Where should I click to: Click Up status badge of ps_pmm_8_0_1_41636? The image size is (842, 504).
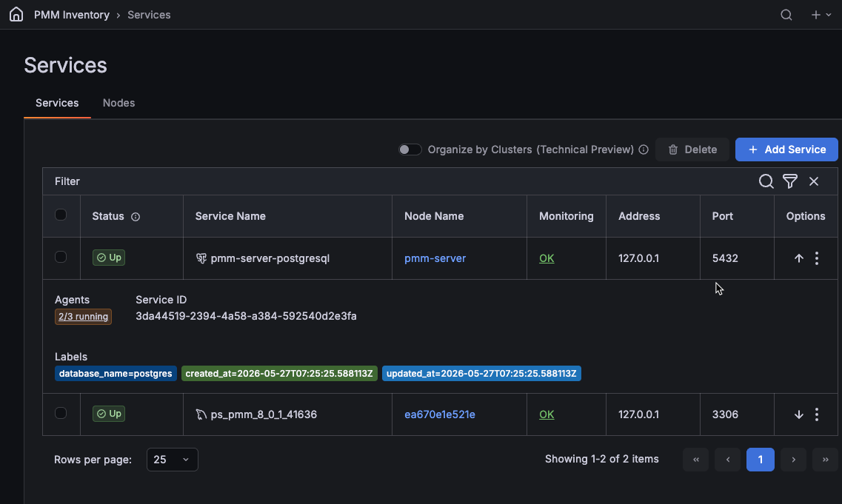108,414
